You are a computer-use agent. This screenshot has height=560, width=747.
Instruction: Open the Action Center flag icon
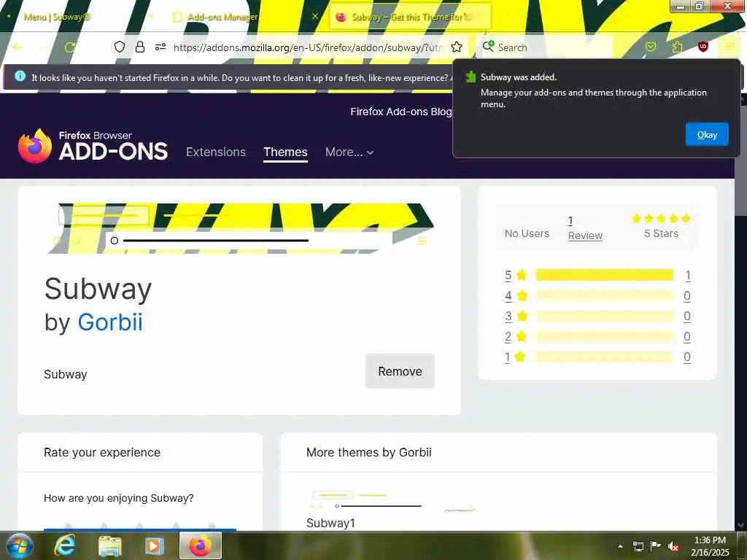[656, 546]
